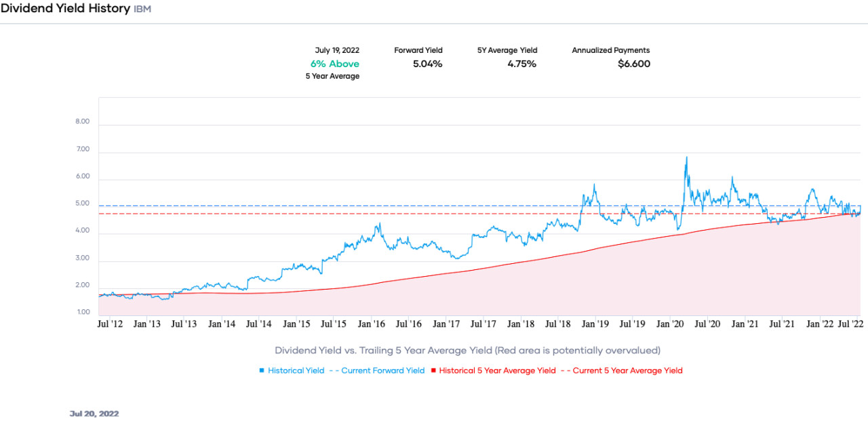Select the Jan '20 x-axis label

670,325
